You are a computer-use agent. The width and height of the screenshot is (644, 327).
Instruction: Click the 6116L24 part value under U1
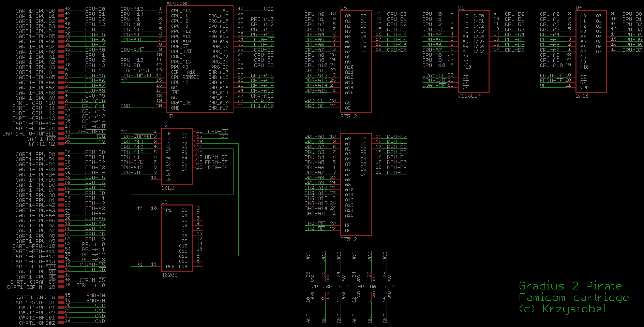[x=469, y=96]
